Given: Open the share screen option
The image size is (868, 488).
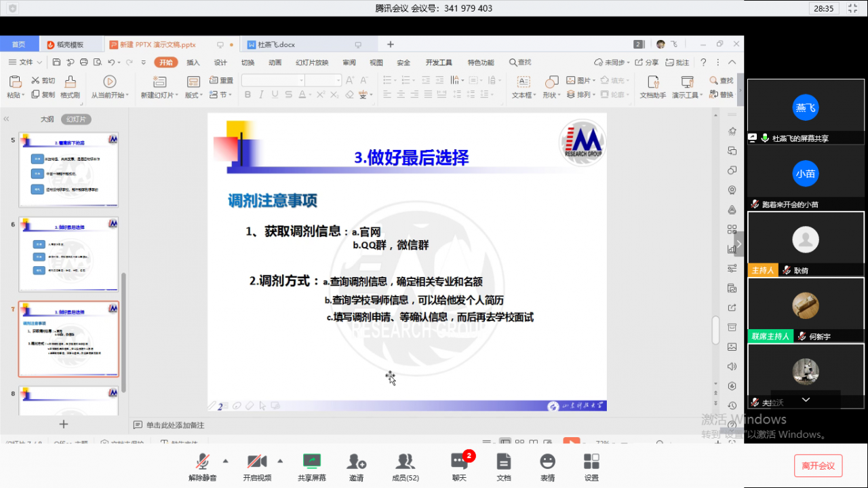Looking at the screenshot, I should [311, 467].
